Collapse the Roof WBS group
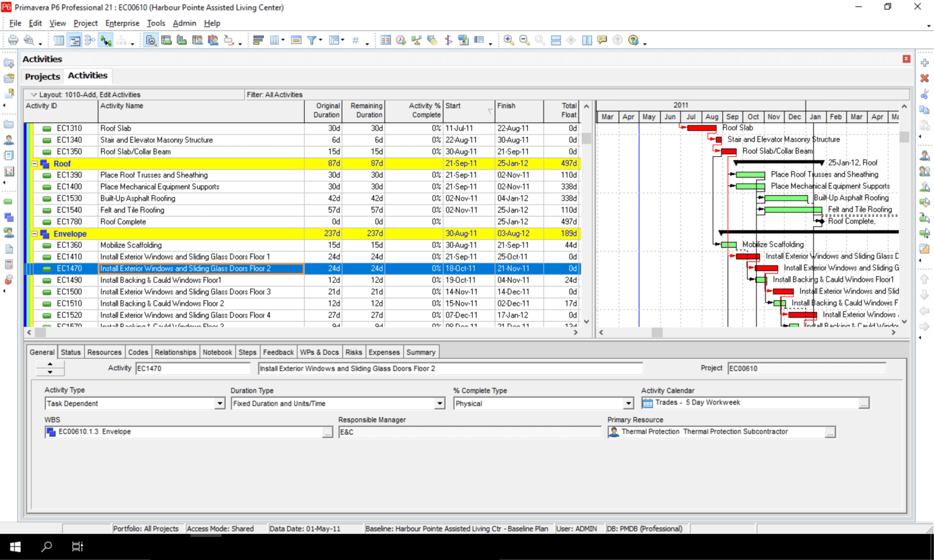This screenshot has height=560, width=934. [x=35, y=164]
